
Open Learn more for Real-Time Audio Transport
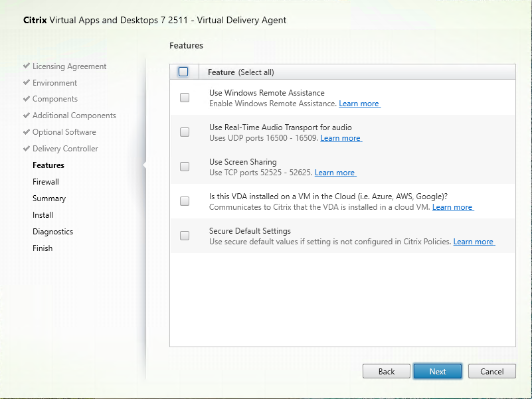pyautogui.click(x=340, y=138)
